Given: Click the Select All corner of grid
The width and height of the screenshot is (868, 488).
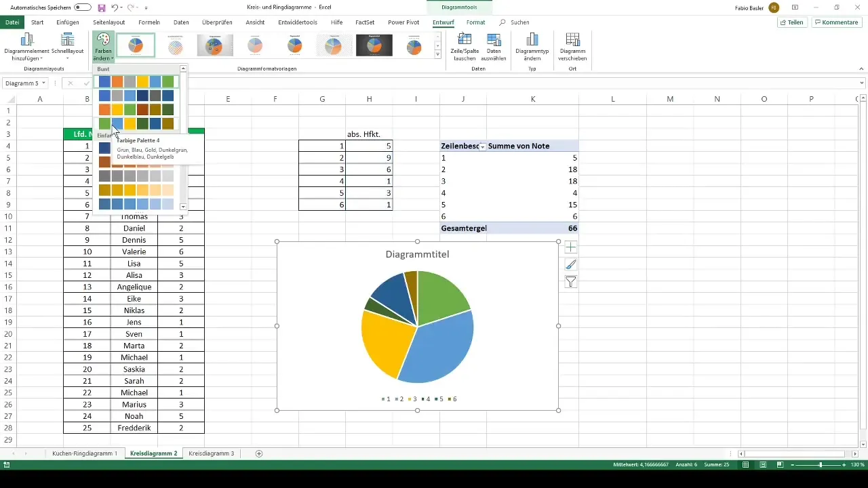Looking at the screenshot, I should pyautogui.click(x=7, y=100).
